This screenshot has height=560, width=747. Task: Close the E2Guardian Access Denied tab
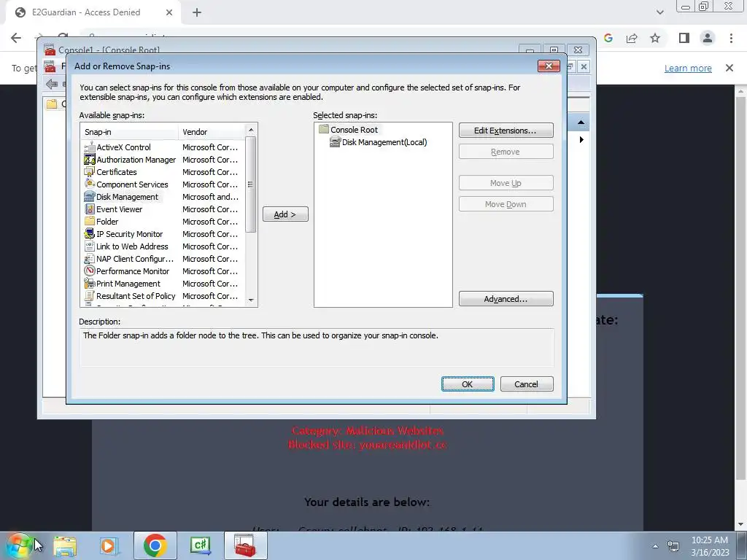tap(169, 12)
